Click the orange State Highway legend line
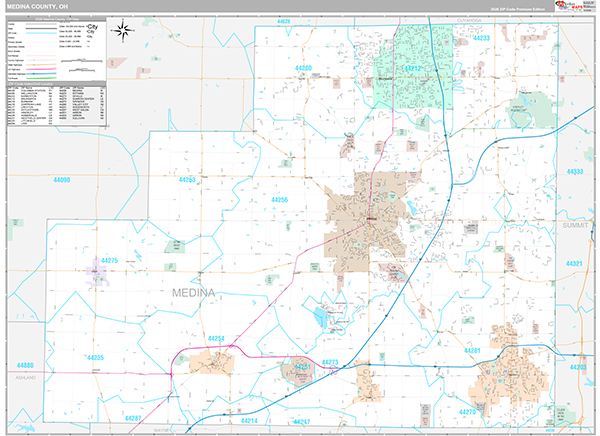Image resolution: width=600 pixels, height=436 pixels. tap(41, 65)
